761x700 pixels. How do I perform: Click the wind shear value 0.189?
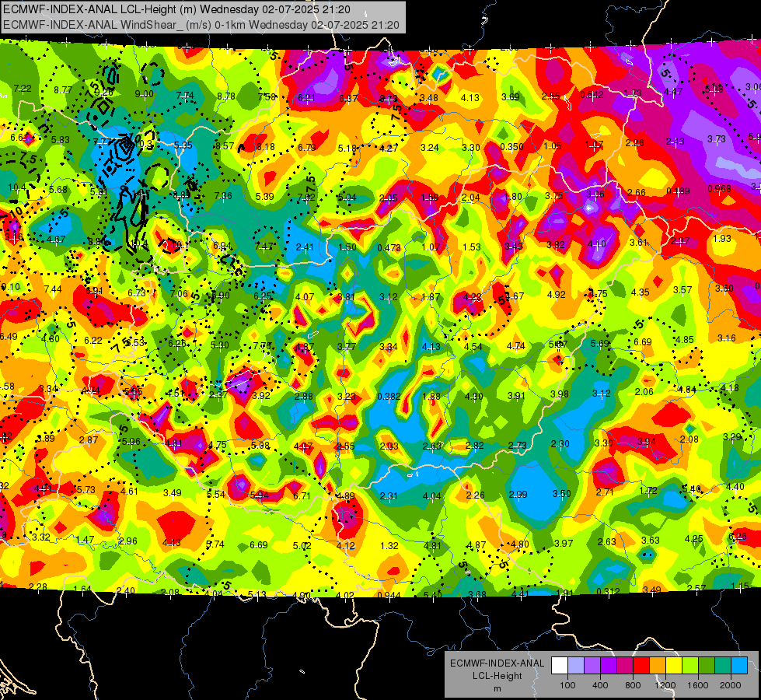point(678,191)
